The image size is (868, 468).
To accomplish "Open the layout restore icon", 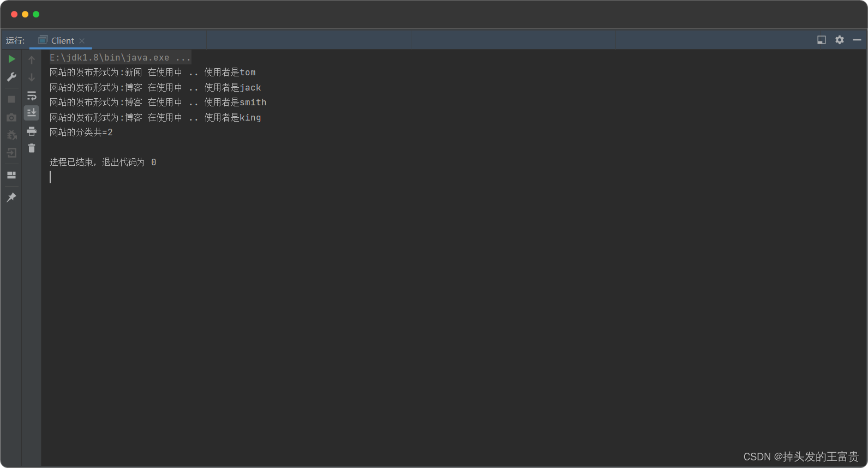I will [x=11, y=175].
